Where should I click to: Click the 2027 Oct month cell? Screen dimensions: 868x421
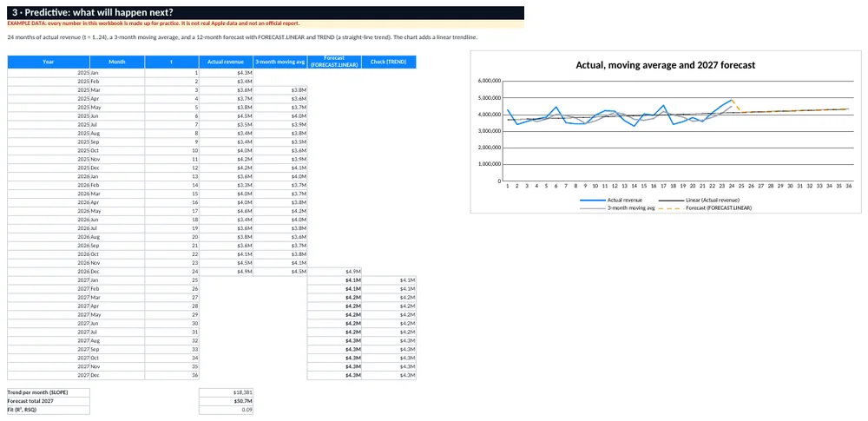click(x=117, y=358)
